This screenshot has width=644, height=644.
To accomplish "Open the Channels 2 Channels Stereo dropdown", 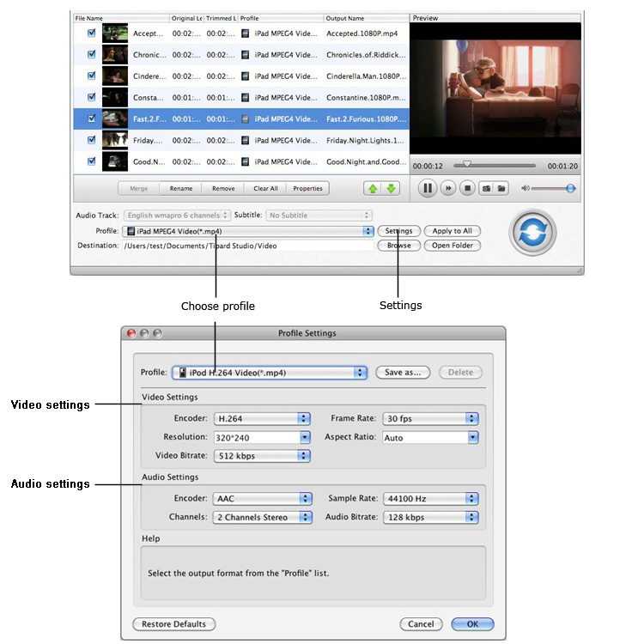I will [263, 517].
